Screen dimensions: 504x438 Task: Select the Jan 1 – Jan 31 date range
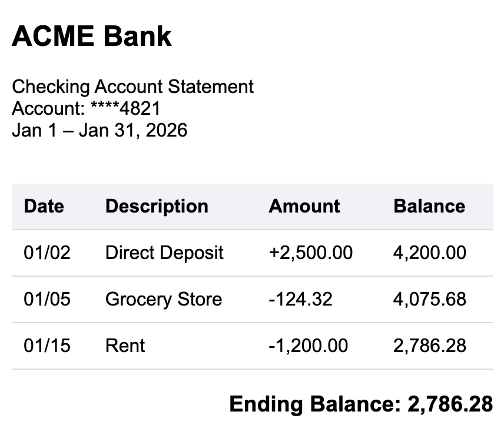(x=100, y=130)
